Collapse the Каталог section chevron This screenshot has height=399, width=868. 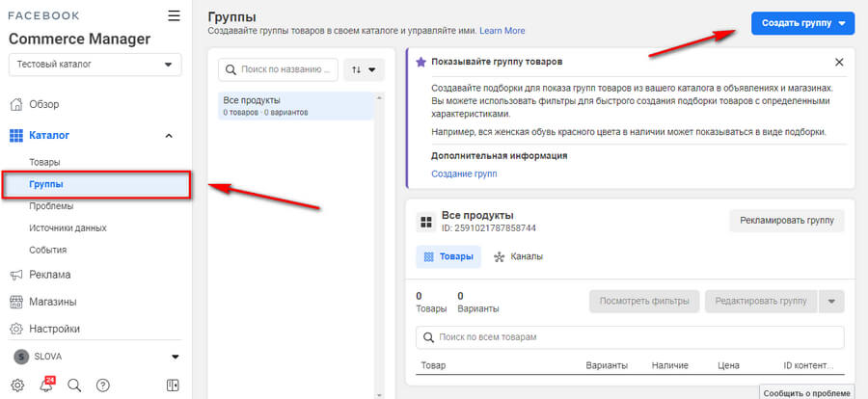pos(170,136)
